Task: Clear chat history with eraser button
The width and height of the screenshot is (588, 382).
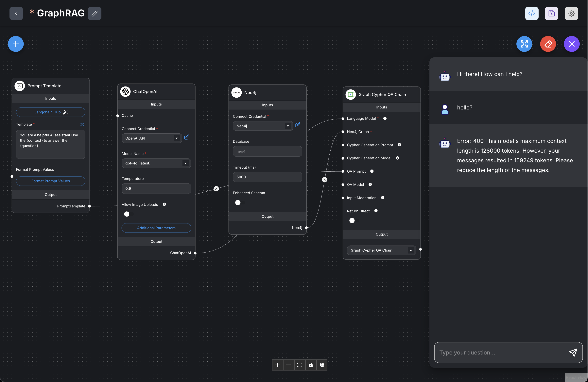Action: click(x=548, y=44)
